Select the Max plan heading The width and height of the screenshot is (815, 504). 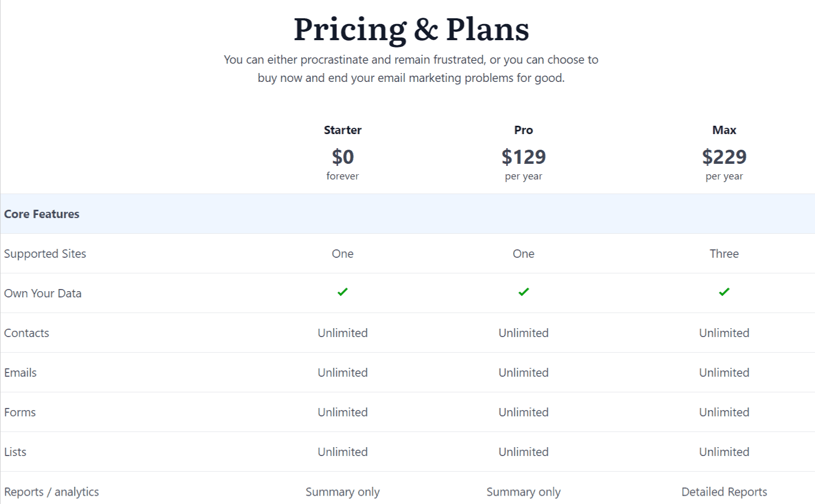pos(724,130)
